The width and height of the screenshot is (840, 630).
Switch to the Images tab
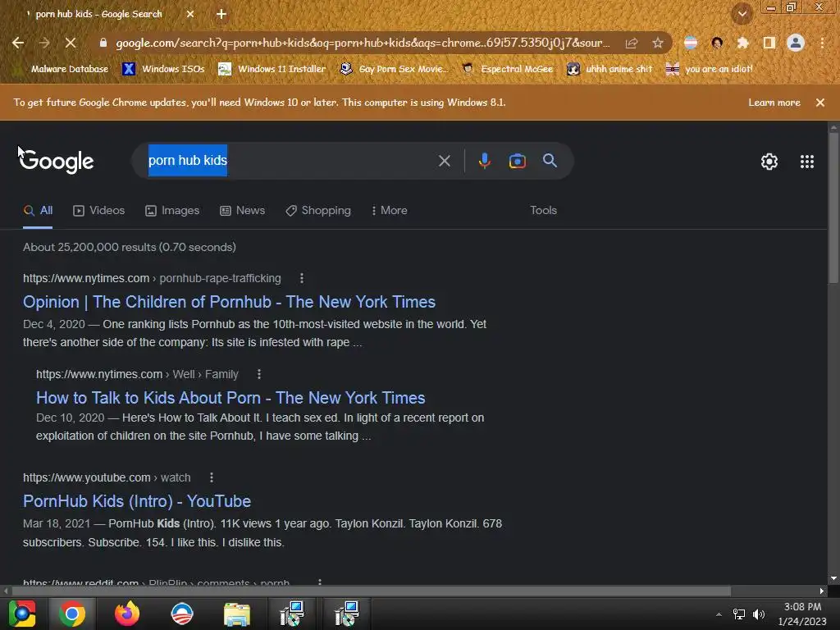pyautogui.click(x=172, y=211)
